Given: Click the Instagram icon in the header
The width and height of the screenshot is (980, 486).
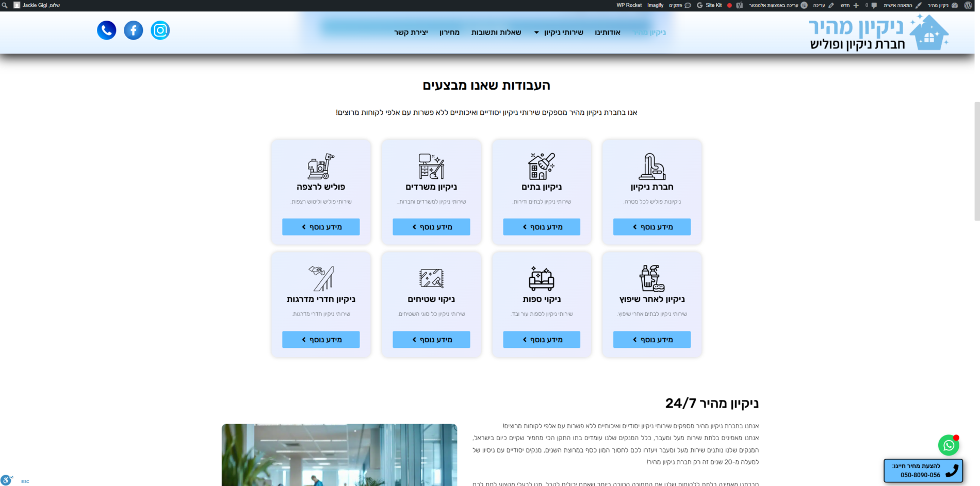Looking at the screenshot, I should coord(160,30).
